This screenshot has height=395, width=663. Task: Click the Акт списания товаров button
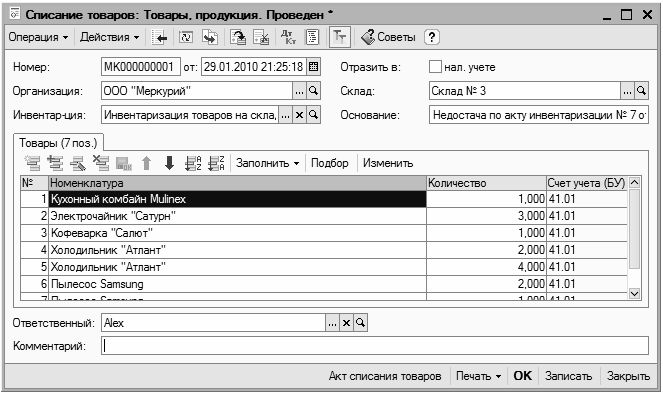click(x=385, y=376)
